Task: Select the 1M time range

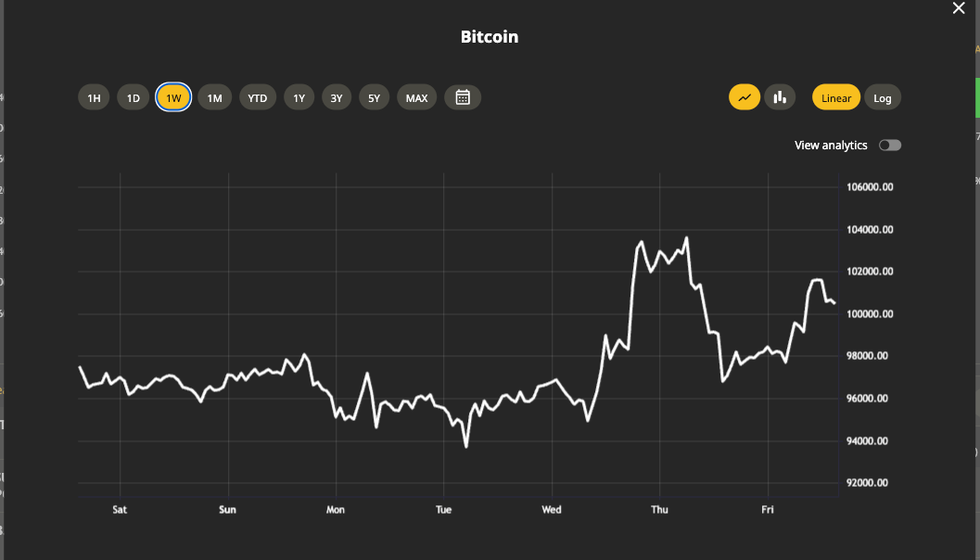Action: [214, 98]
